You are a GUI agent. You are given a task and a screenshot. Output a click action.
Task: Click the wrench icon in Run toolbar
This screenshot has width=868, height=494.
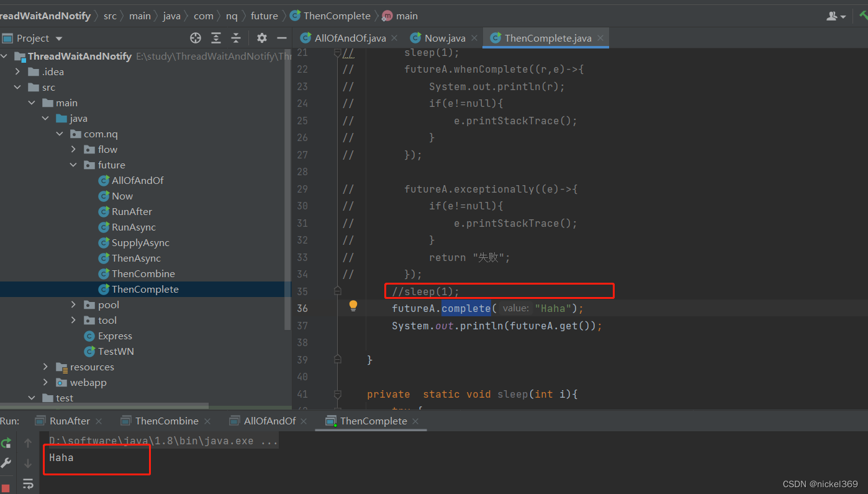tap(6, 463)
